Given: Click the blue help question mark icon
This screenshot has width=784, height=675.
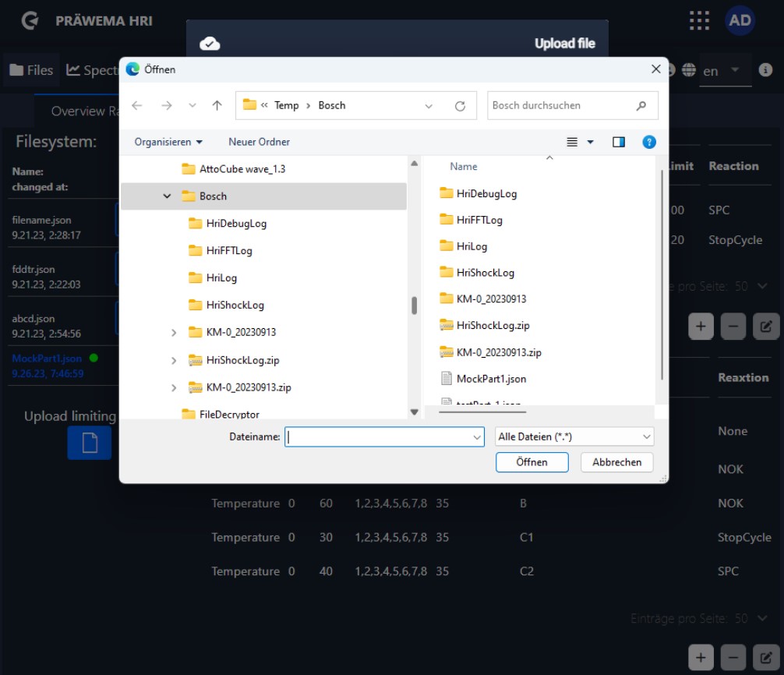Looking at the screenshot, I should click(648, 142).
